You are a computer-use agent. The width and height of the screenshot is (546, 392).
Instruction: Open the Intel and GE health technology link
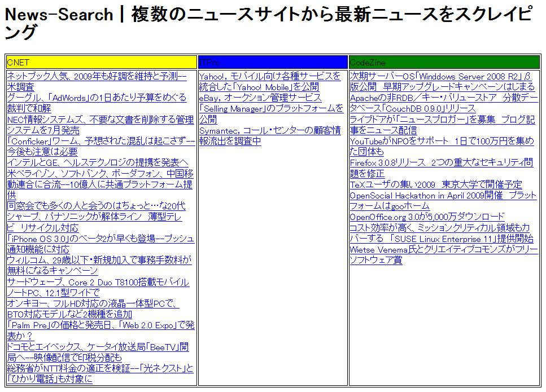click(x=98, y=162)
